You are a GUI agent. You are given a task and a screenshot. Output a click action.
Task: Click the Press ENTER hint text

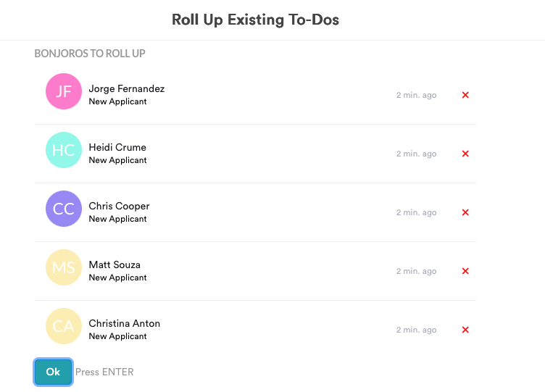(104, 372)
